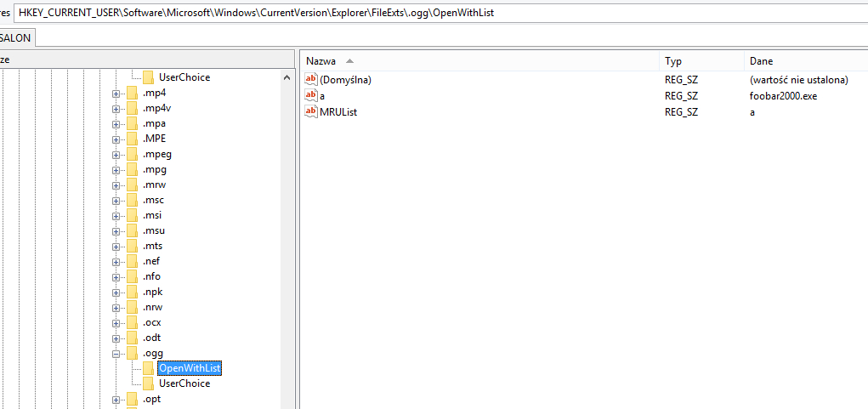This screenshot has width=868, height=409.
Task: Click REG_SZ type of MRUList row
Action: tap(682, 112)
